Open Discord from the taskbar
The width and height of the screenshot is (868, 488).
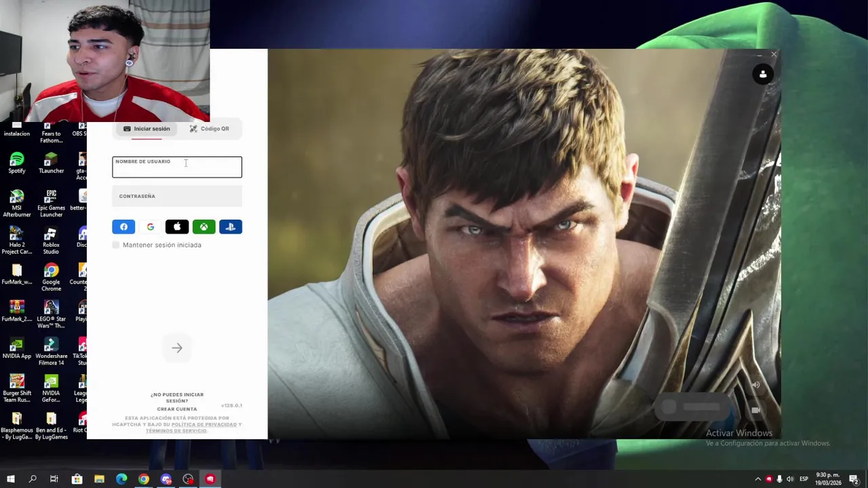tap(166, 479)
